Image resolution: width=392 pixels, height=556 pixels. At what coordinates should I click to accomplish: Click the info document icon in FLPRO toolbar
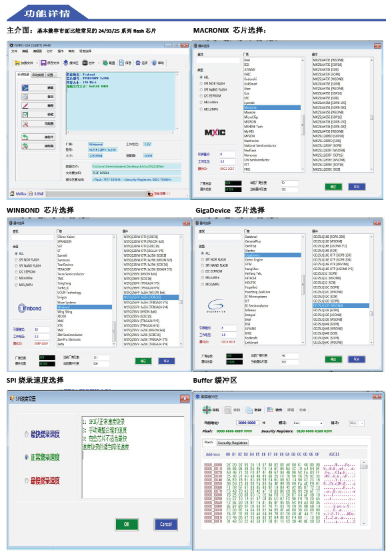[122, 63]
